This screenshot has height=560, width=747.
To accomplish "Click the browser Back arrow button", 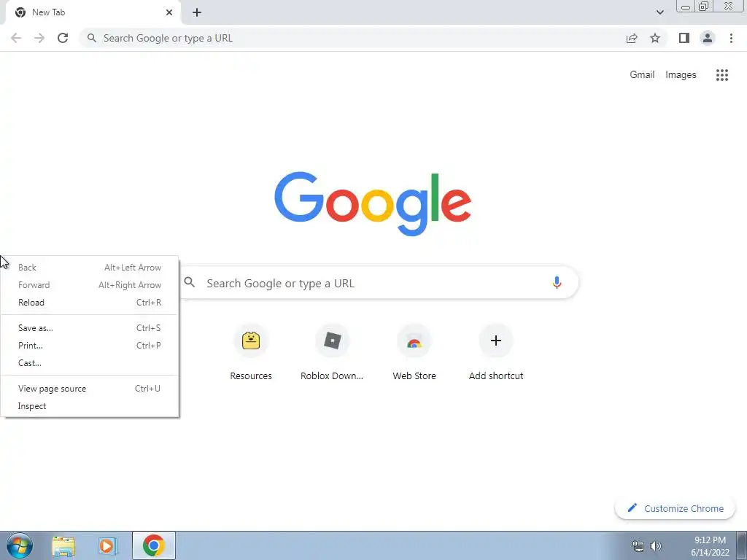I will pos(16,38).
